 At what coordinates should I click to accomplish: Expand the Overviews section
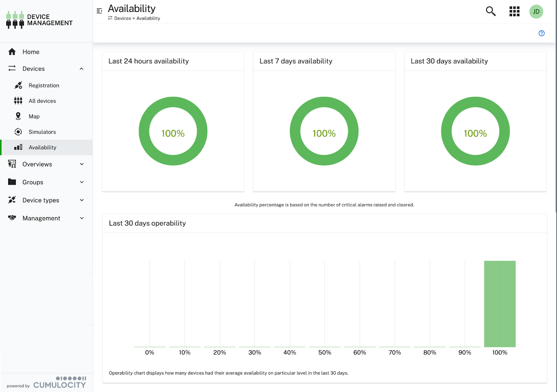82,164
